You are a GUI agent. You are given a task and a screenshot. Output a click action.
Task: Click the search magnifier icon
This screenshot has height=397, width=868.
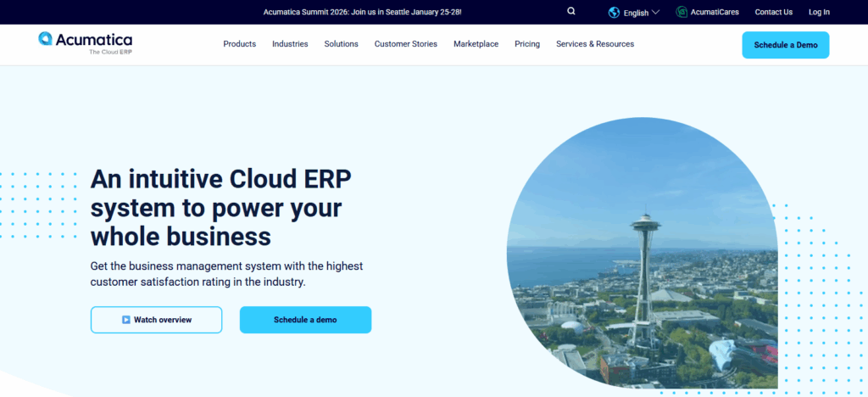[571, 12]
